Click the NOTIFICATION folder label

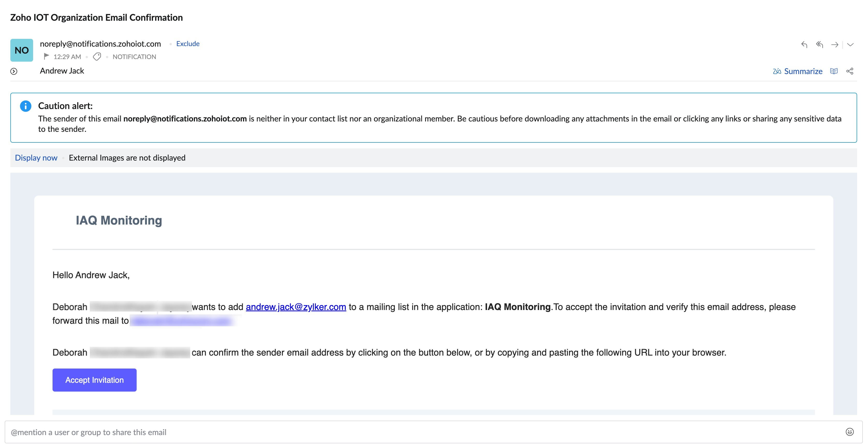pos(134,57)
